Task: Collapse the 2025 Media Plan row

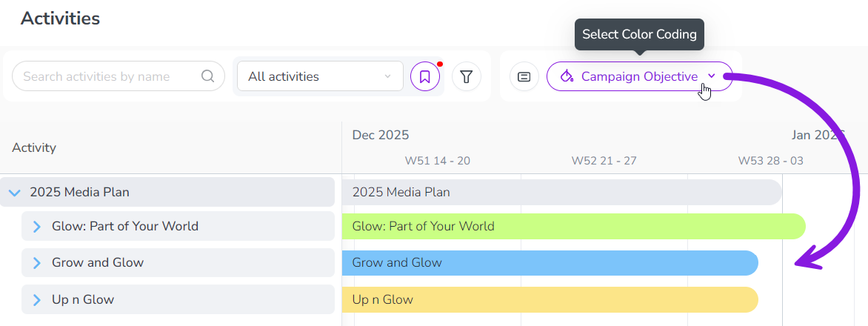Action: 14,193
